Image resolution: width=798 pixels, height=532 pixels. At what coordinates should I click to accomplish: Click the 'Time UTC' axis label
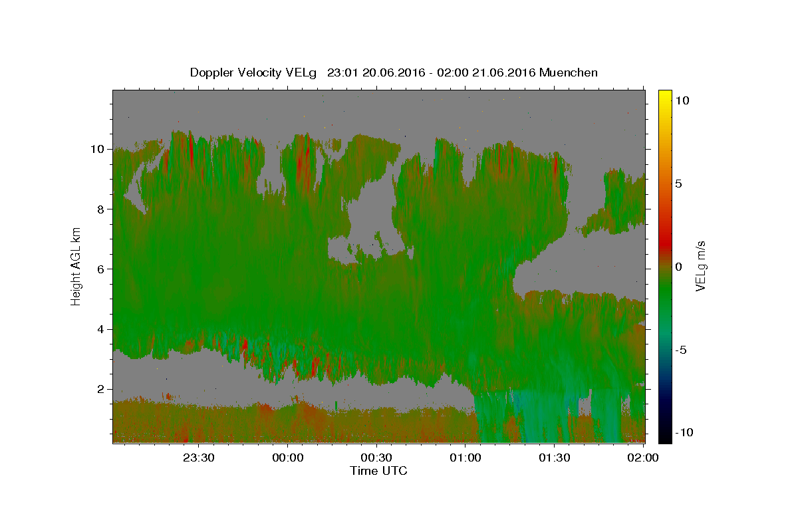point(378,471)
